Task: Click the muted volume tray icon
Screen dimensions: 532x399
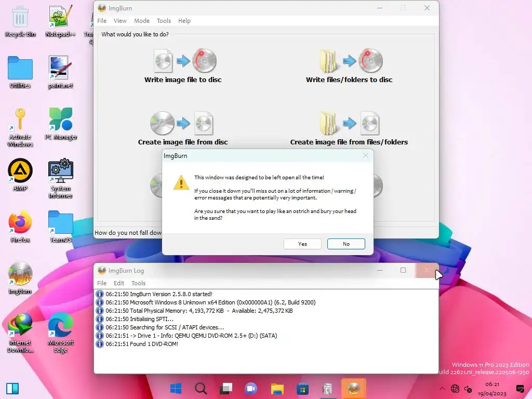Action: (468, 389)
